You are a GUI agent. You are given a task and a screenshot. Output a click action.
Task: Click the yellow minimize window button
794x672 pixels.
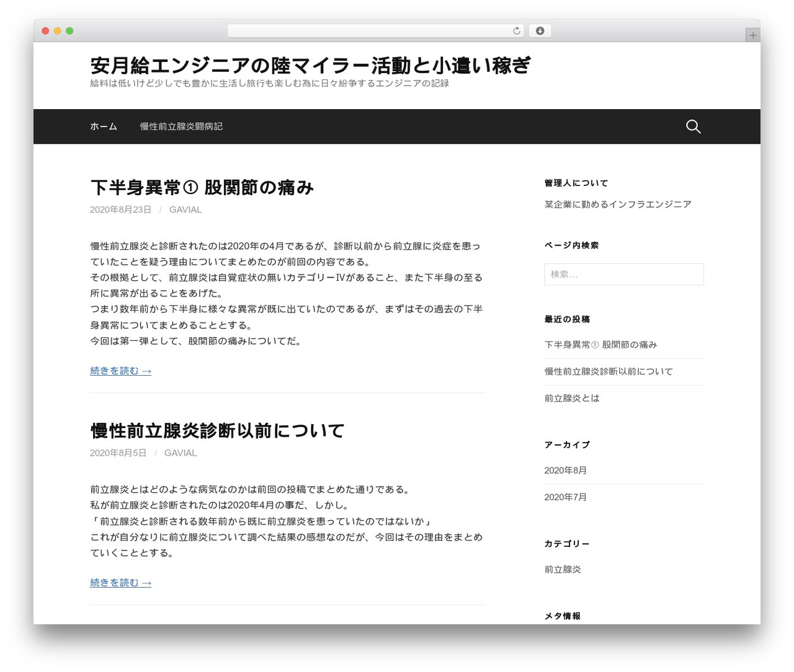58,31
